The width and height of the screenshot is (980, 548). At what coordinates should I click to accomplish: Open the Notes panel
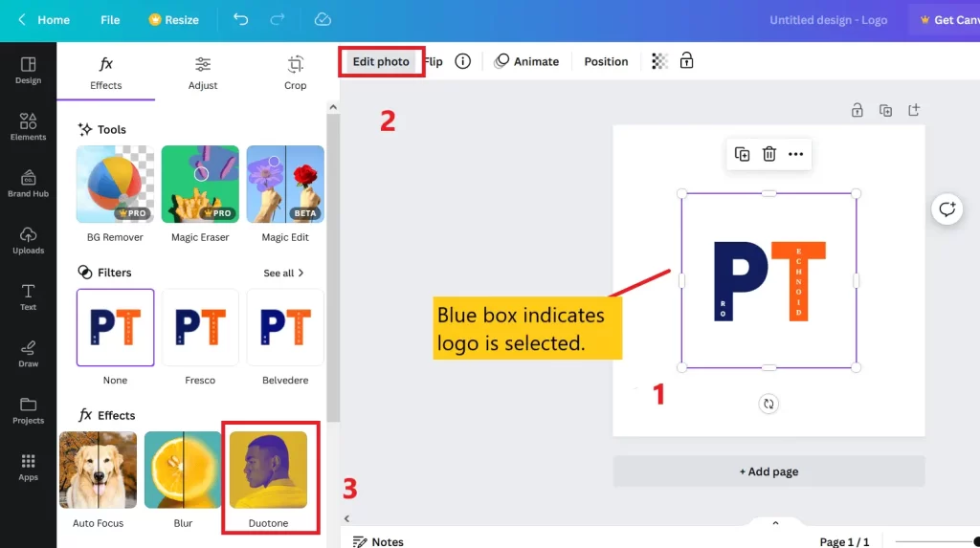378,541
